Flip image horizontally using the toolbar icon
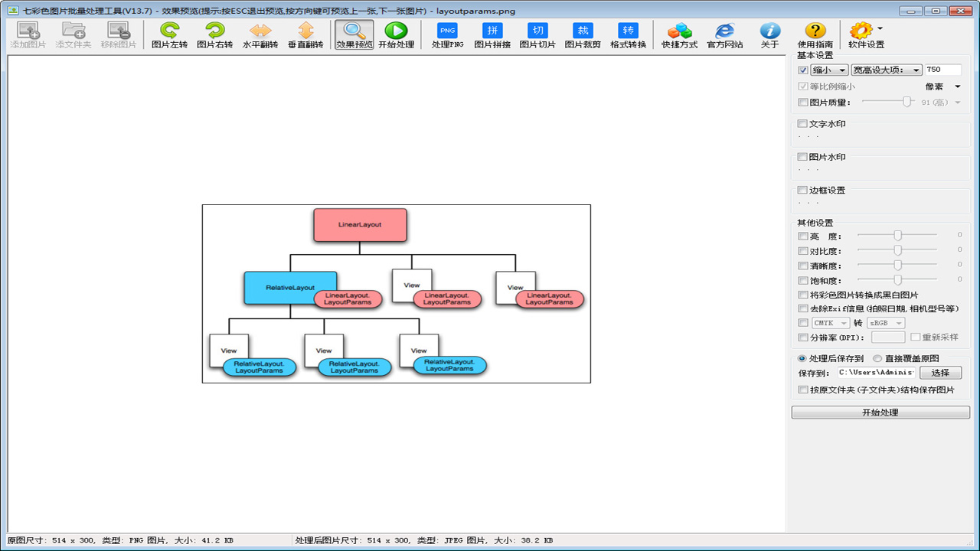 (260, 31)
